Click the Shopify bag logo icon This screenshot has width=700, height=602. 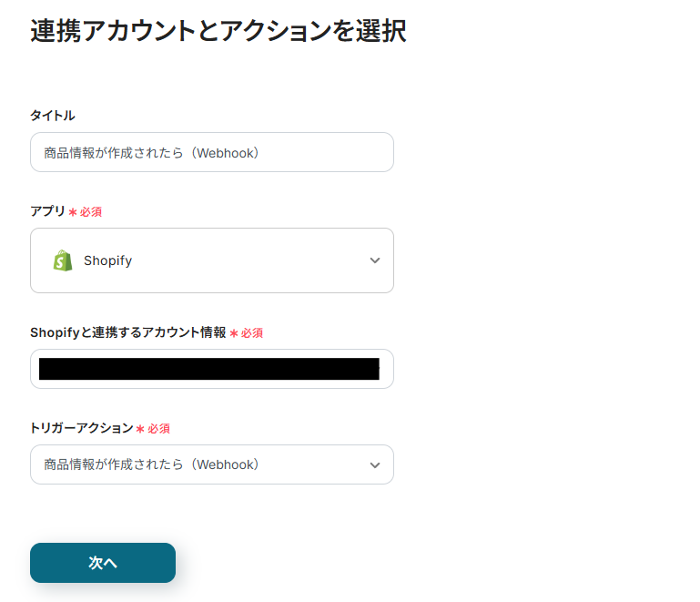62,260
